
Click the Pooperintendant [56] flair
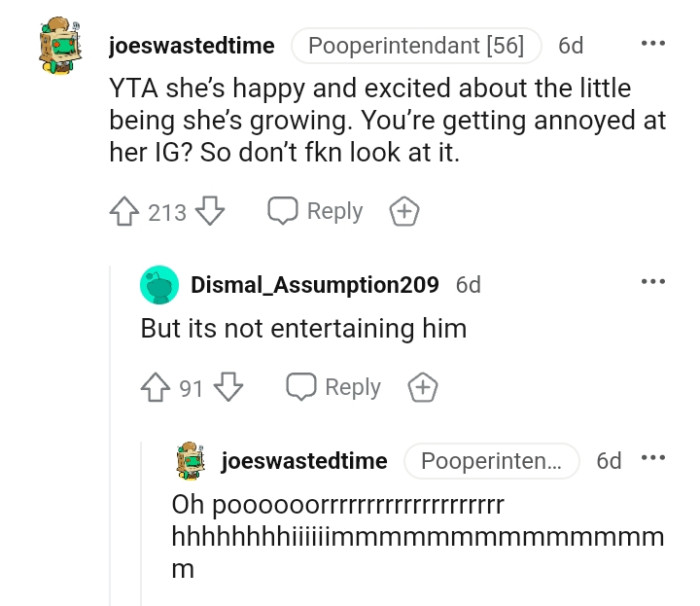416,46
